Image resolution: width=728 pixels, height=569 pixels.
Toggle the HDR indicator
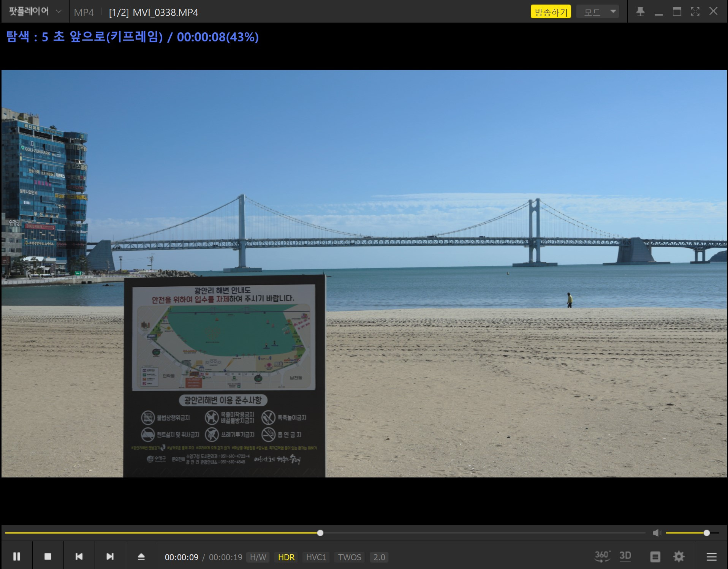286,557
